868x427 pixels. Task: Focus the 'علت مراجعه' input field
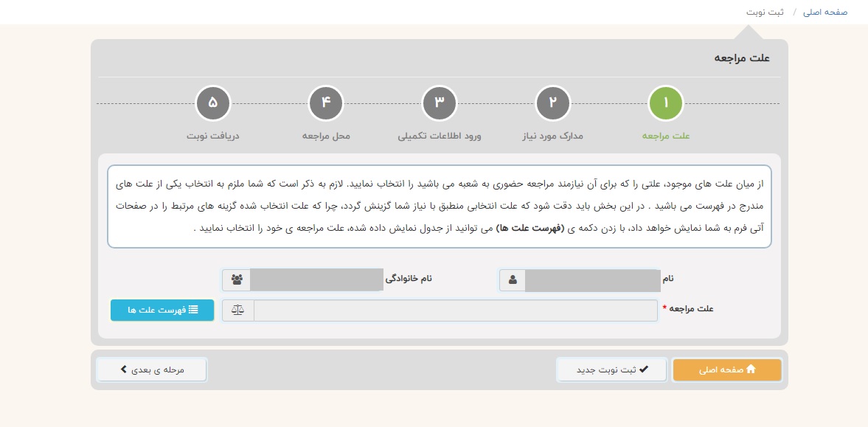click(x=455, y=310)
